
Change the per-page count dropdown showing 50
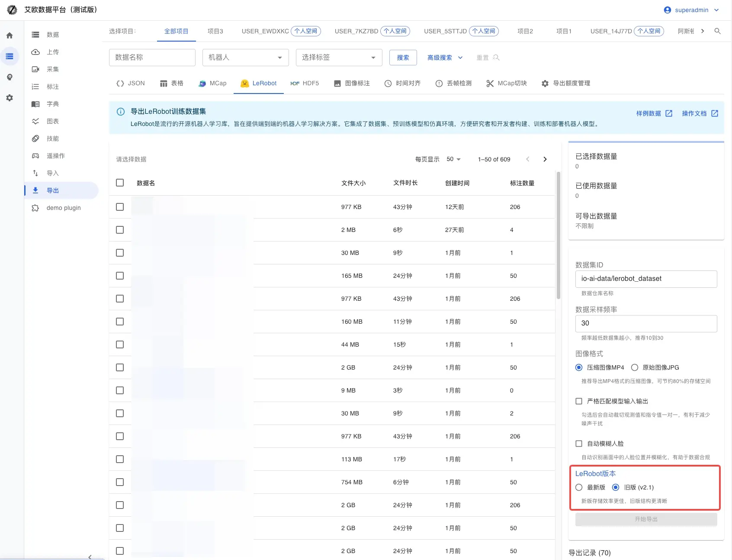(453, 159)
